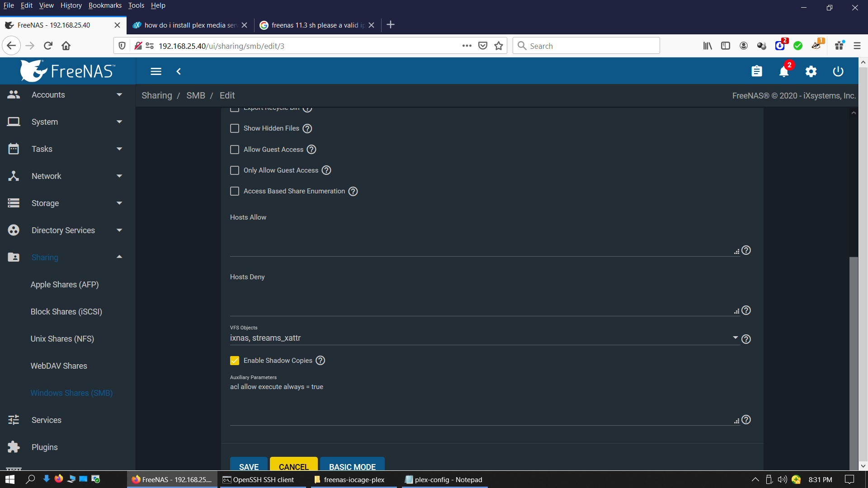Click the help icon for Enable Shadow Copies
The height and width of the screenshot is (488, 868).
[320, 361]
